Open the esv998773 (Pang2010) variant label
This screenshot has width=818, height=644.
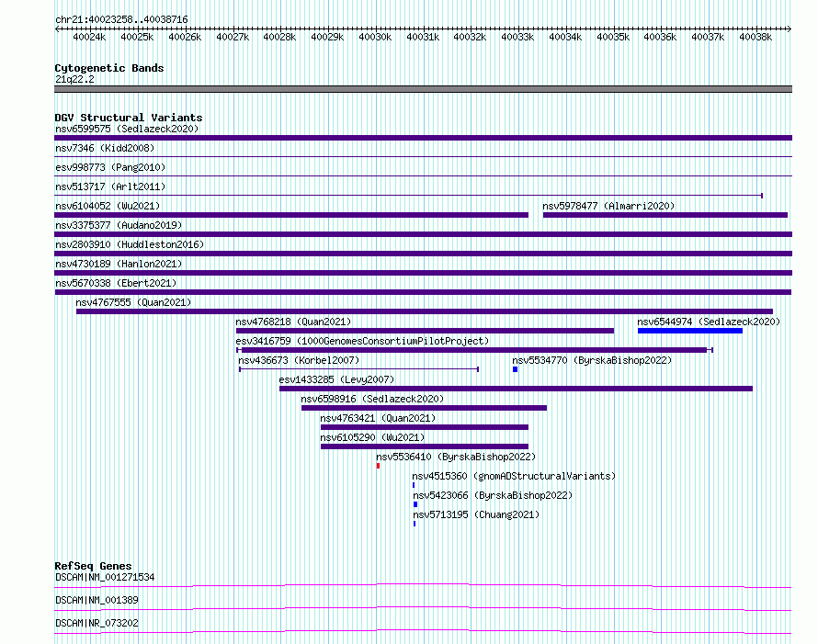click(x=110, y=167)
